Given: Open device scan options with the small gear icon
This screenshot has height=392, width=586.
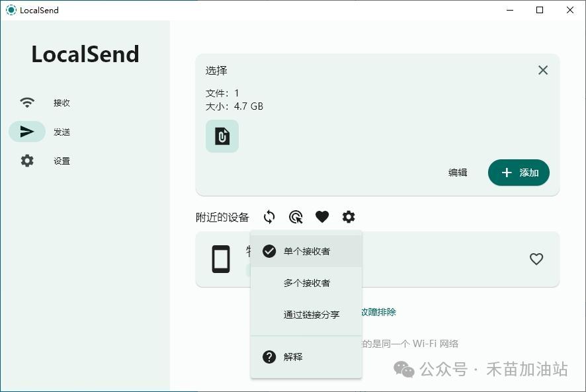Looking at the screenshot, I should tap(349, 217).
